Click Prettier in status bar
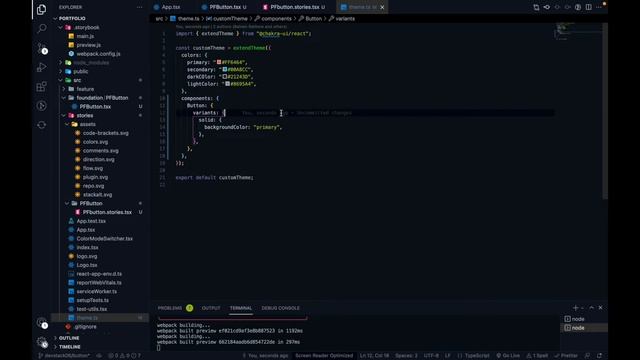 point(566,356)
